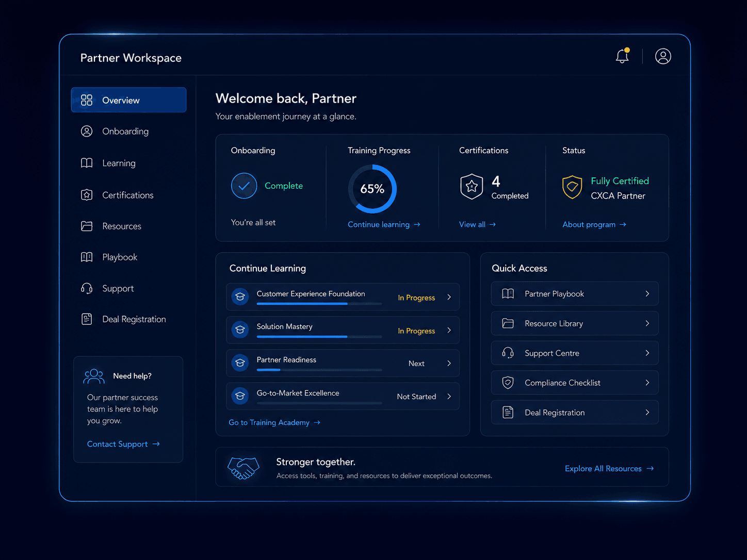Viewport: 747px width, 560px height.
Task: Open the notifications bell
Action: pos(623,56)
